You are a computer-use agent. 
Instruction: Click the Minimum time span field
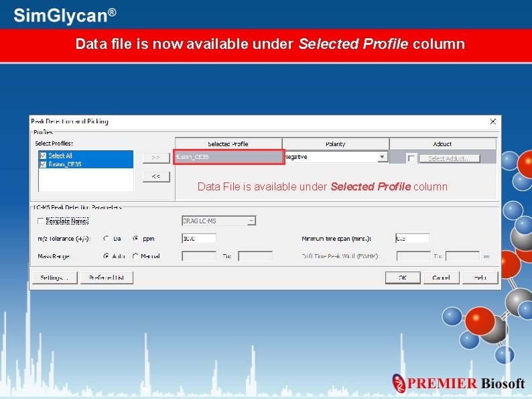click(412, 239)
